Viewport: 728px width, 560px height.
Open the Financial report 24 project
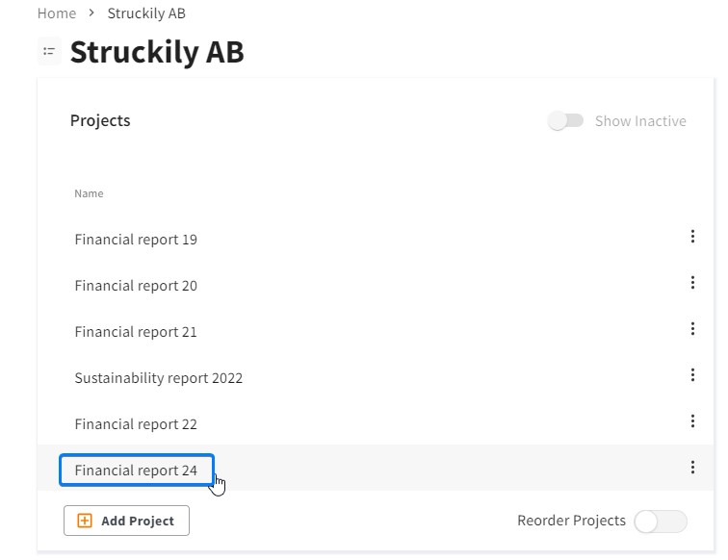(136, 470)
